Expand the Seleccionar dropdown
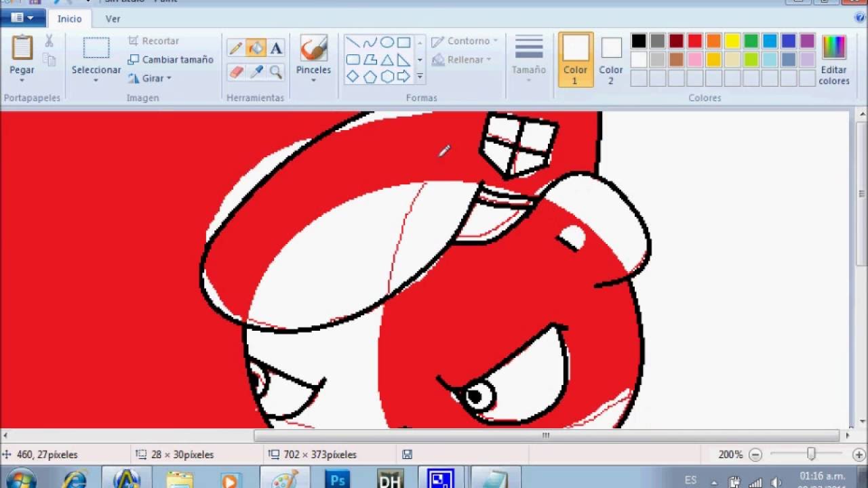The width and height of the screenshot is (868, 488). click(x=96, y=80)
